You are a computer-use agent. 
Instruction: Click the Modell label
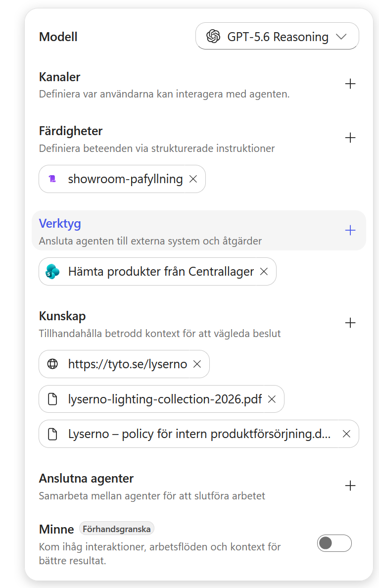(58, 37)
